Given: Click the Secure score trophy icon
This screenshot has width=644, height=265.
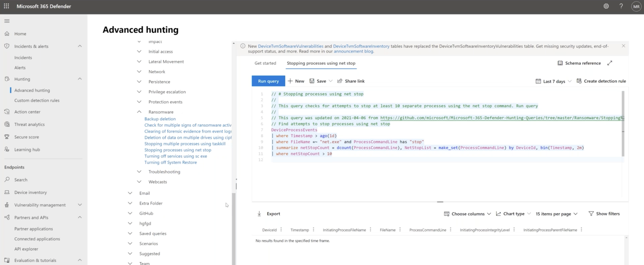Looking at the screenshot, I should (x=7, y=137).
